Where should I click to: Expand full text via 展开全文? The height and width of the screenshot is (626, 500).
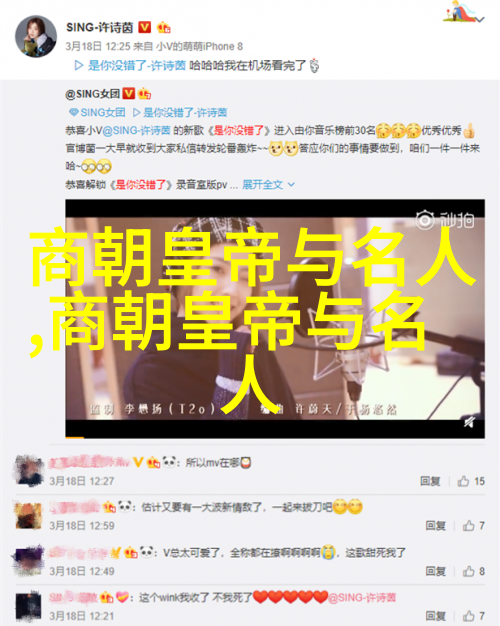(262, 184)
